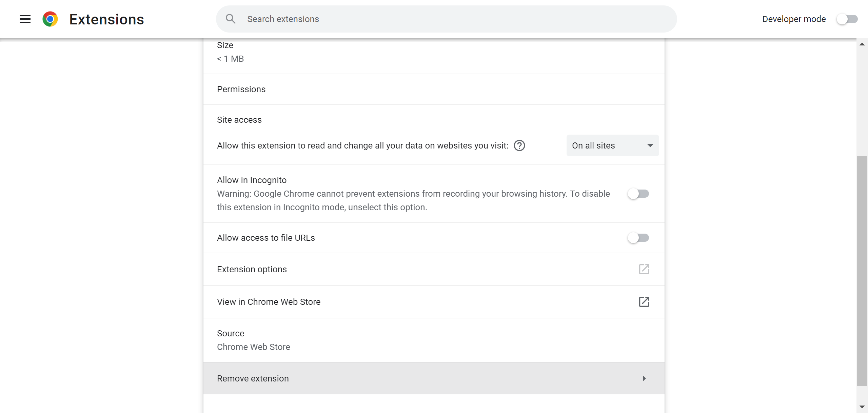This screenshot has height=413, width=868.
Task: Click the Extension options label
Action: [x=252, y=269]
